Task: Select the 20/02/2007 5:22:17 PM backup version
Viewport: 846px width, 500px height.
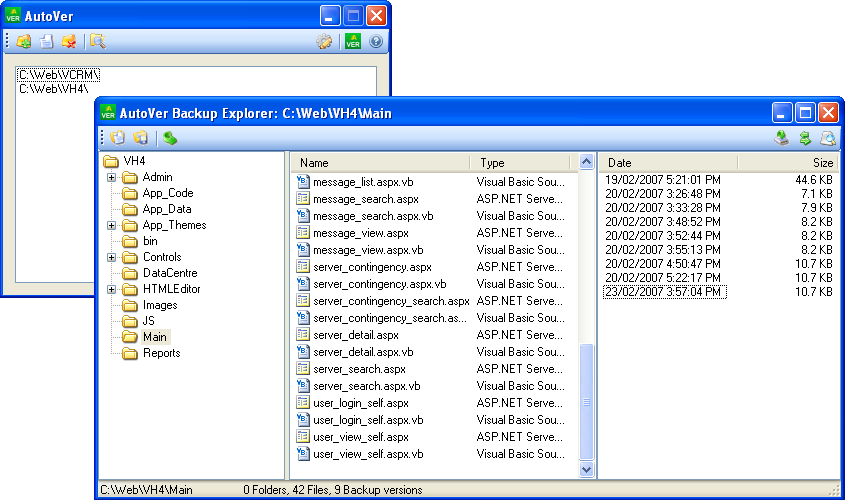Action: click(x=663, y=278)
